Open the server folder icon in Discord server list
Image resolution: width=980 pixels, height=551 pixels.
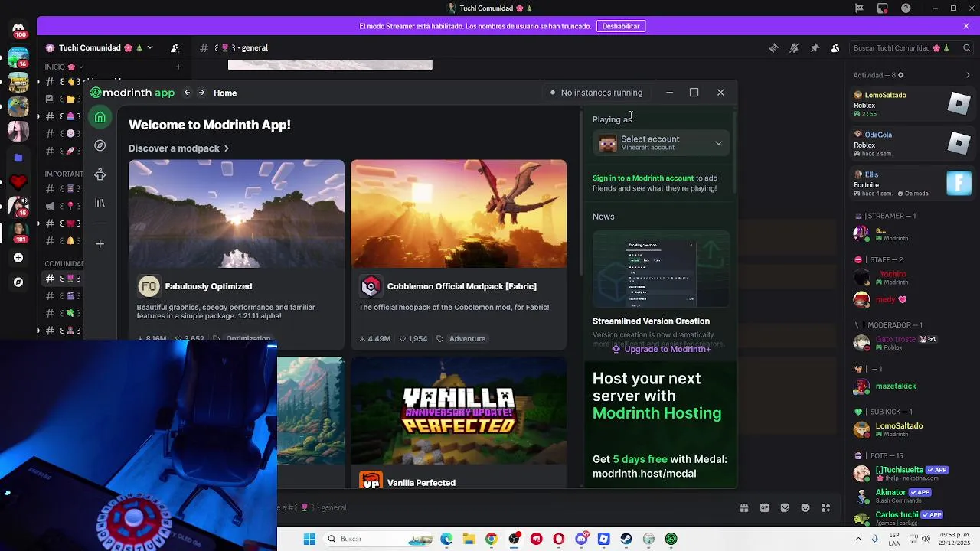[x=18, y=158]
